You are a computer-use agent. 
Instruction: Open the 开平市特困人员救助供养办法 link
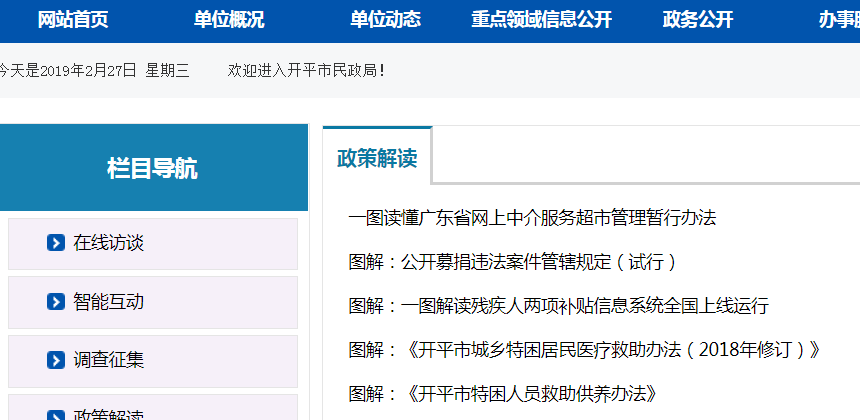pyautogui.click(x=502, y=394)
